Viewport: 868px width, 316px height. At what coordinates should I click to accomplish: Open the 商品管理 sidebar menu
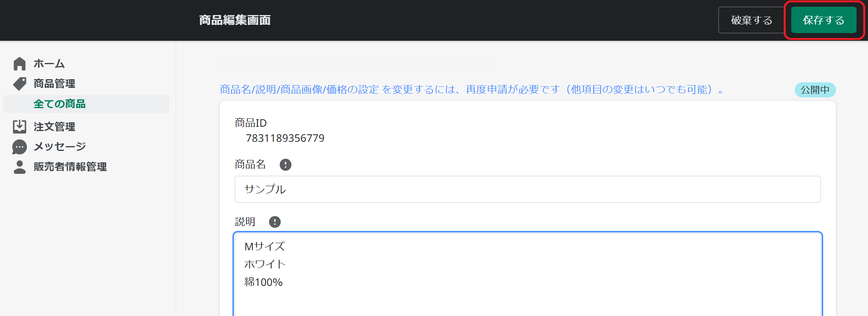tap(54, 84)
